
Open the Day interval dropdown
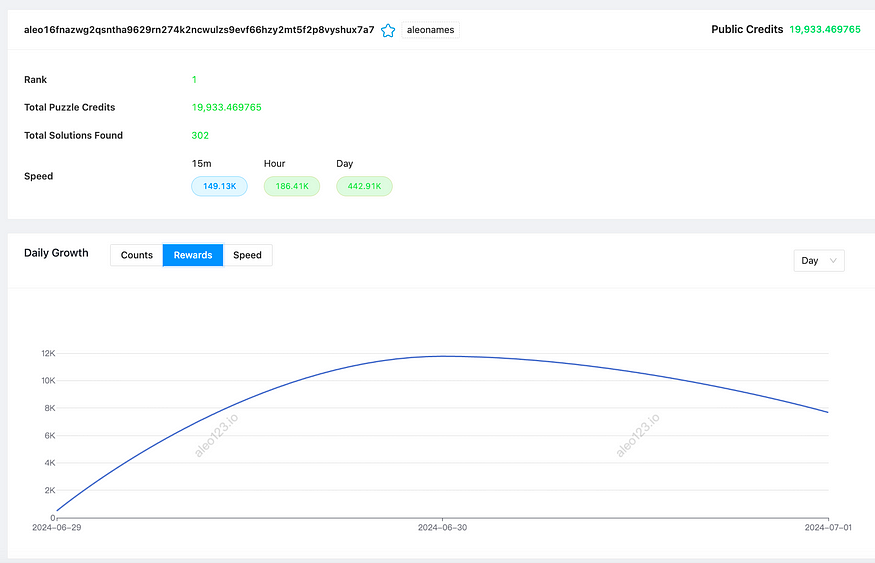(x=819, y=261)
